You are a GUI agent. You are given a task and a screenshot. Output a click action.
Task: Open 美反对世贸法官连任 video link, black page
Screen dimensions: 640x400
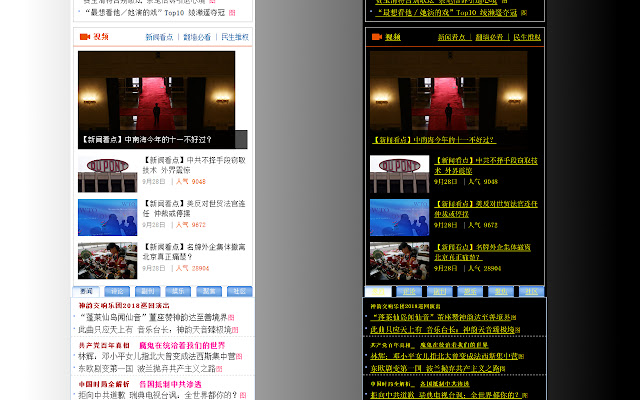coord(486,209)
